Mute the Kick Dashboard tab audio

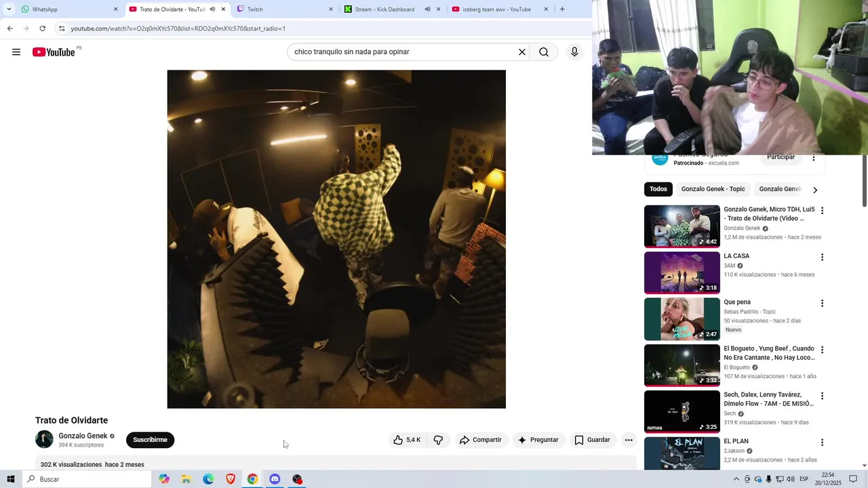coord(427,9)
